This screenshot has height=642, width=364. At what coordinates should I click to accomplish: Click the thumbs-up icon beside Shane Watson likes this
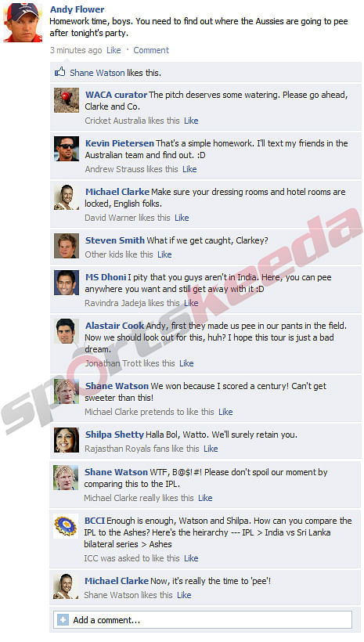59,73
